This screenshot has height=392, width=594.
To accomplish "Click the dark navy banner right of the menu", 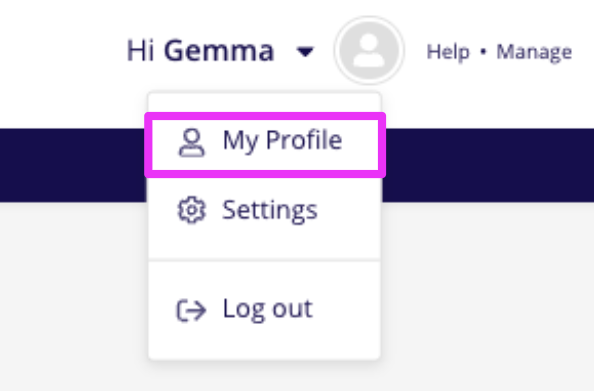I will click(488, 165).
